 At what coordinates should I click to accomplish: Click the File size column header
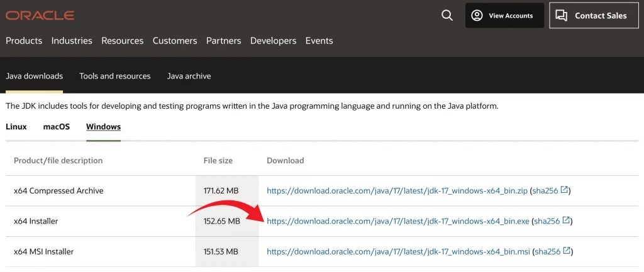(x=218, y=160)
